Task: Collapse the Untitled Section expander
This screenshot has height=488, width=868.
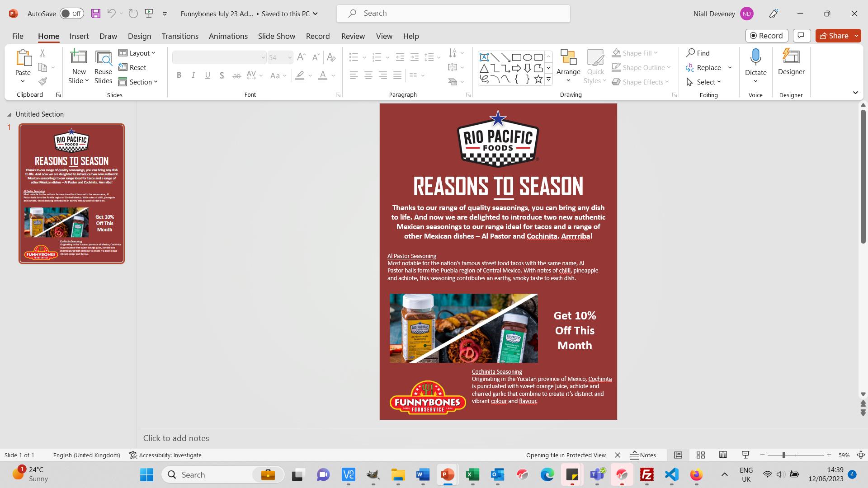Action: pyautogui.click(x=9, y=114)
